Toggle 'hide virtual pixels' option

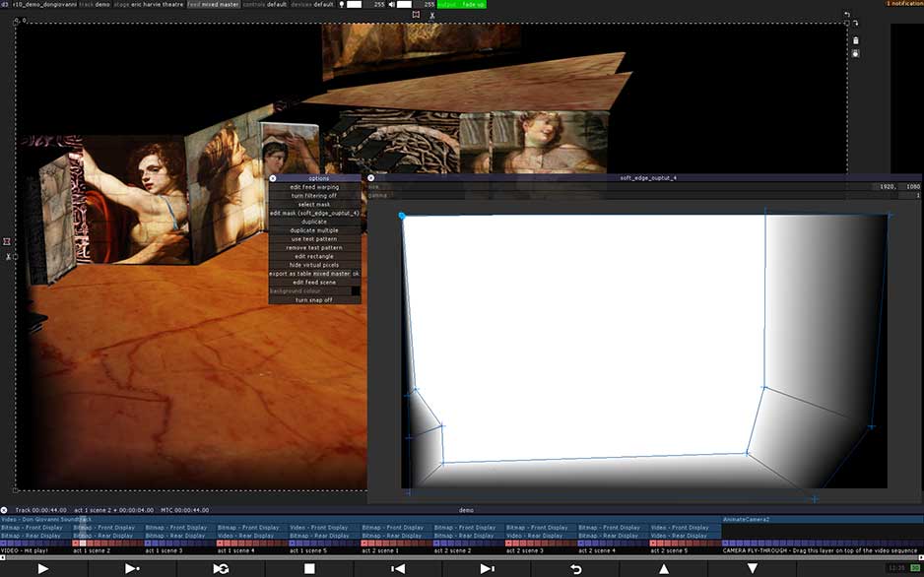pos(315,265)
